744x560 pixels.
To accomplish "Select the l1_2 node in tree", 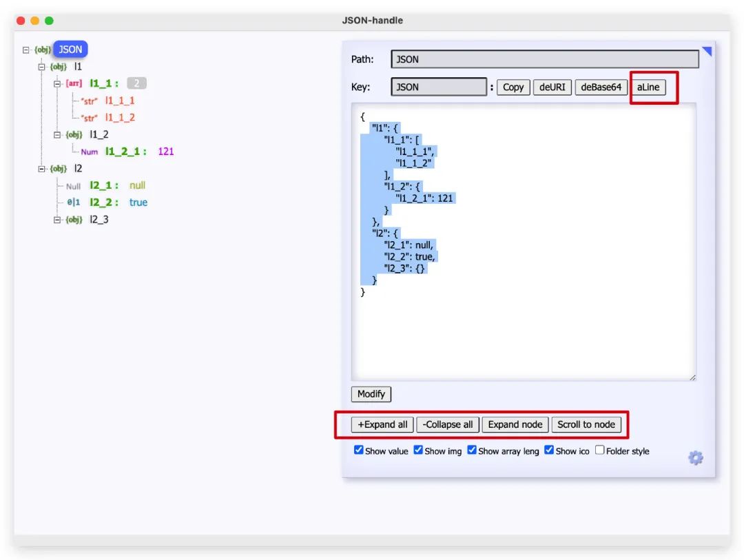I will pos(99,134).
